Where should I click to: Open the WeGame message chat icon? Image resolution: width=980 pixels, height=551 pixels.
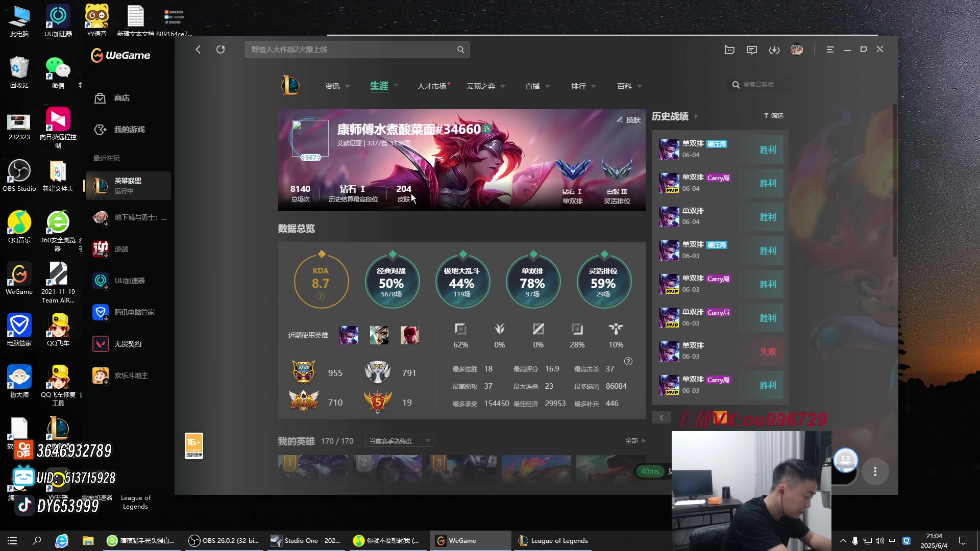[752, 49]
